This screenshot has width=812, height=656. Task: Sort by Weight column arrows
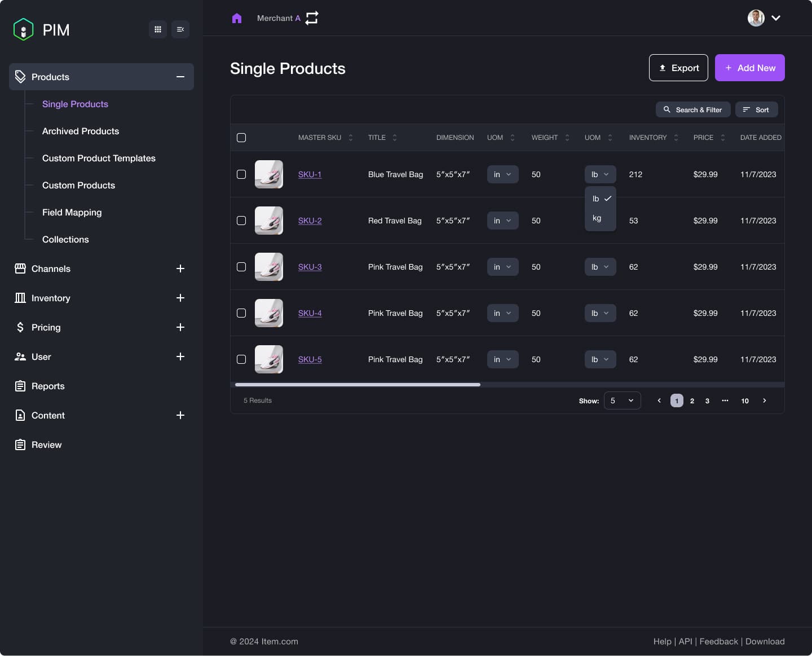[x=567, y=138]
